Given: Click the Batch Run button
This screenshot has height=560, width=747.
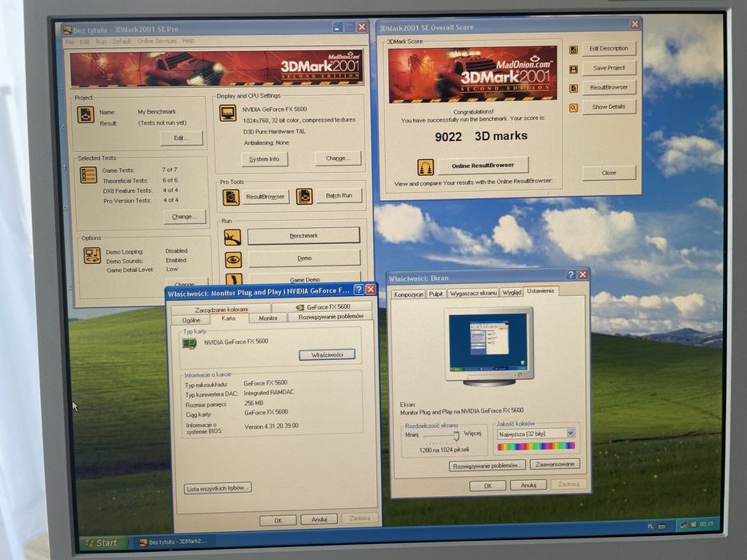Looking at the screenshot, I should [339, 196].
